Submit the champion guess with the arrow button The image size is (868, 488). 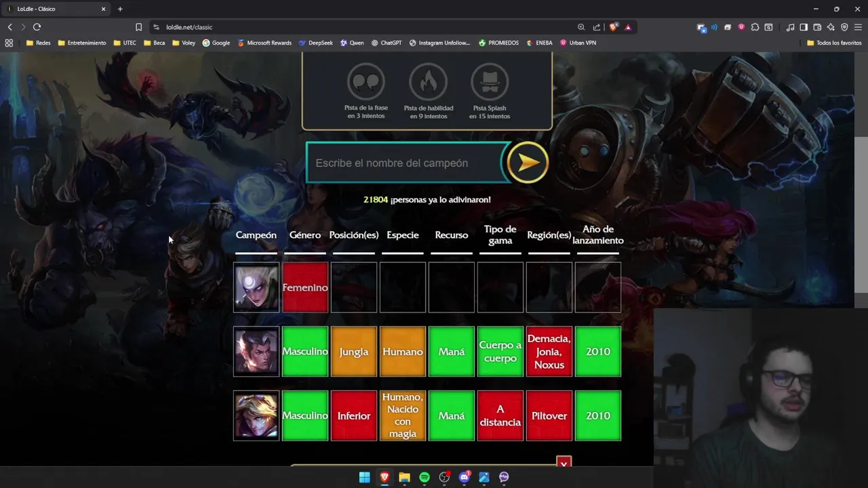[528, 163]
